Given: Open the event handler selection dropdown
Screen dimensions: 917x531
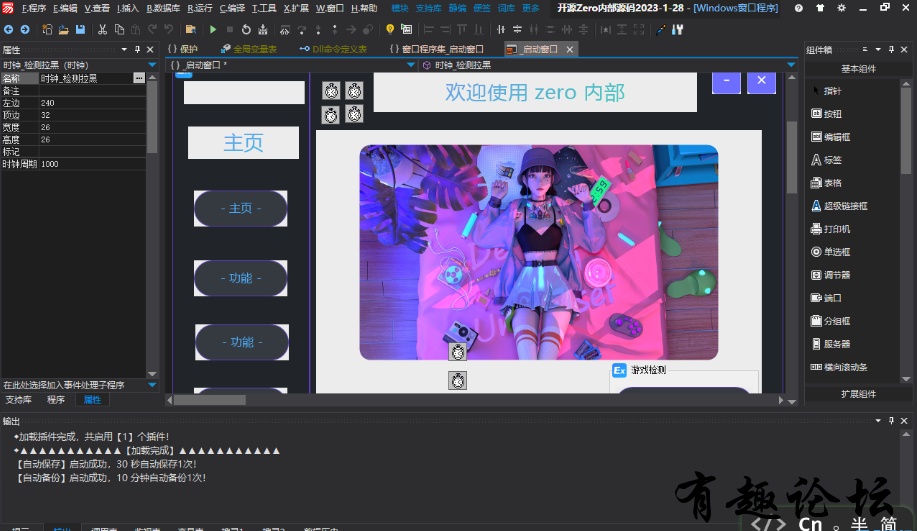Looking at the screenshot, I should [x=151, y=385].
